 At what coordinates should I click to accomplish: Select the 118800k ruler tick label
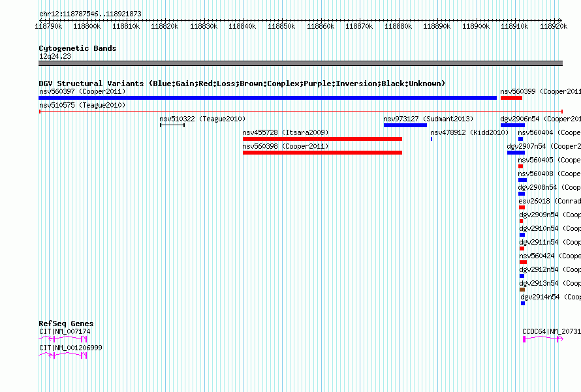pyautogui.click(x=87, y=26)
